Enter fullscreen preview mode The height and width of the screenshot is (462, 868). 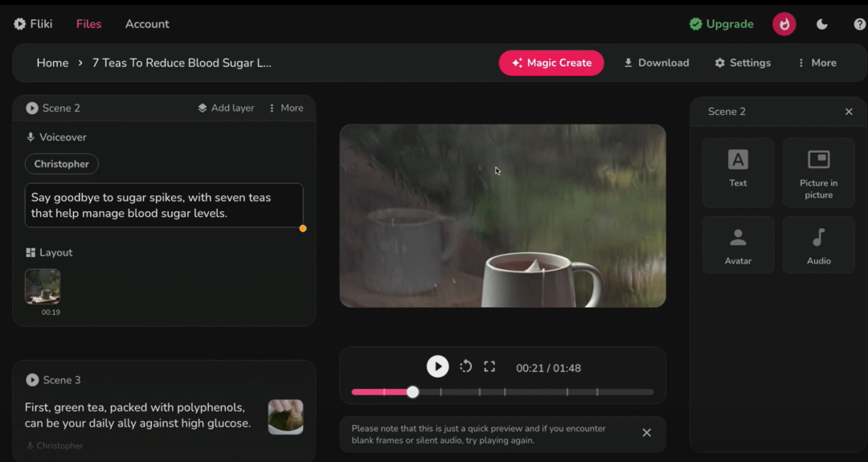489,366
